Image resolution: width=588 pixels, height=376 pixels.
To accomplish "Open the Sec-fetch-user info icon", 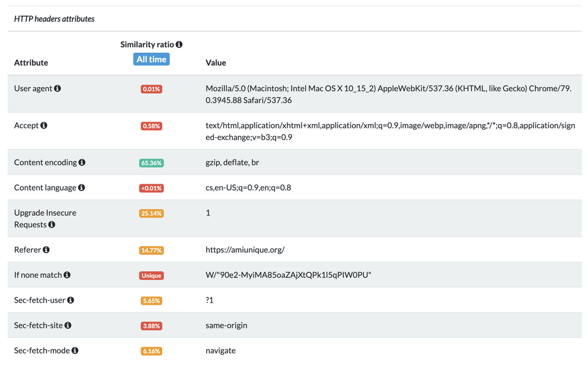I will point(70,300).
